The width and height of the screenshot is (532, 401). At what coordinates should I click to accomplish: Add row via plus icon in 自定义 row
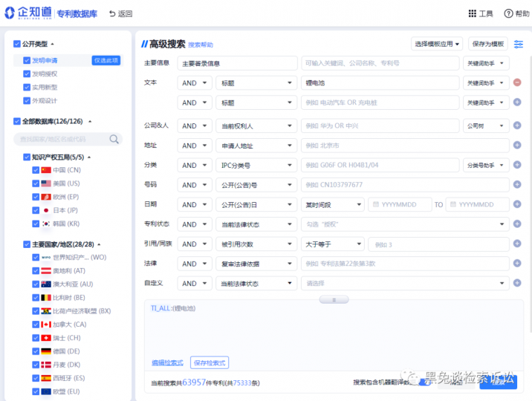pyautogui.click(x=517, y=283)
